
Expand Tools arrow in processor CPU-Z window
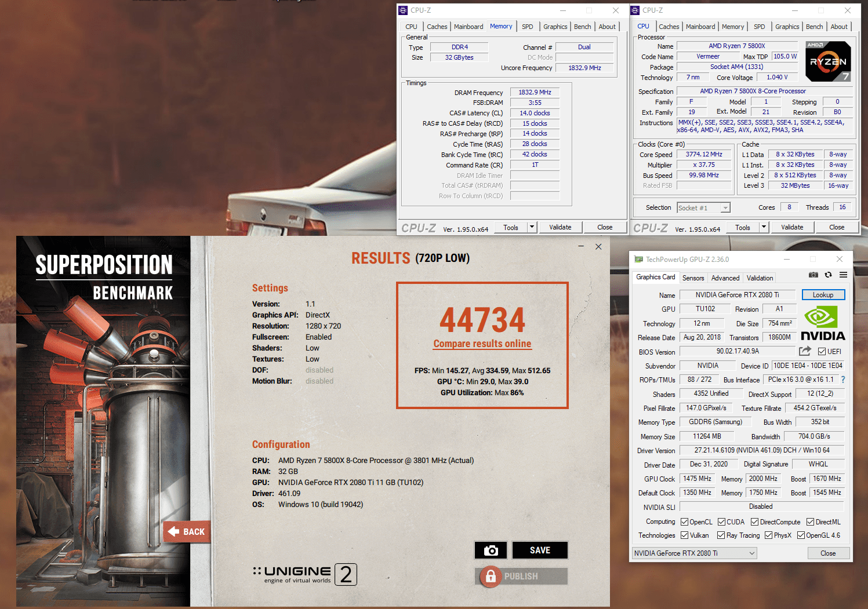764,227
